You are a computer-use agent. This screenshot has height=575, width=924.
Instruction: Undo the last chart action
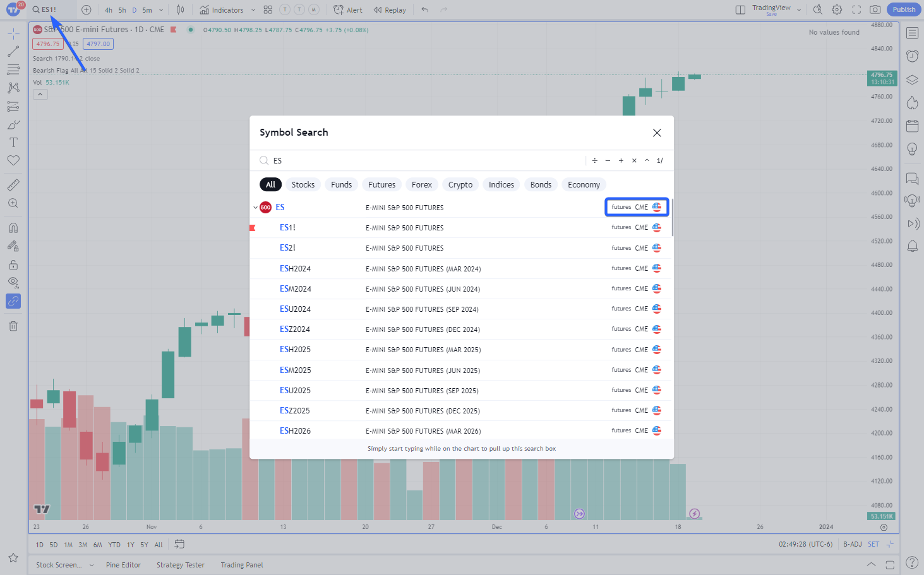coord(425,9)
